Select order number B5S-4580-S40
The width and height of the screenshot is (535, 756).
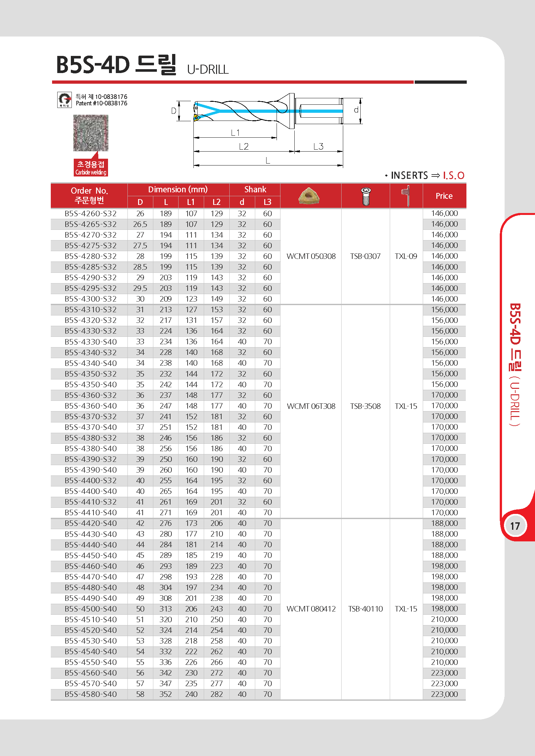point(91,694)
